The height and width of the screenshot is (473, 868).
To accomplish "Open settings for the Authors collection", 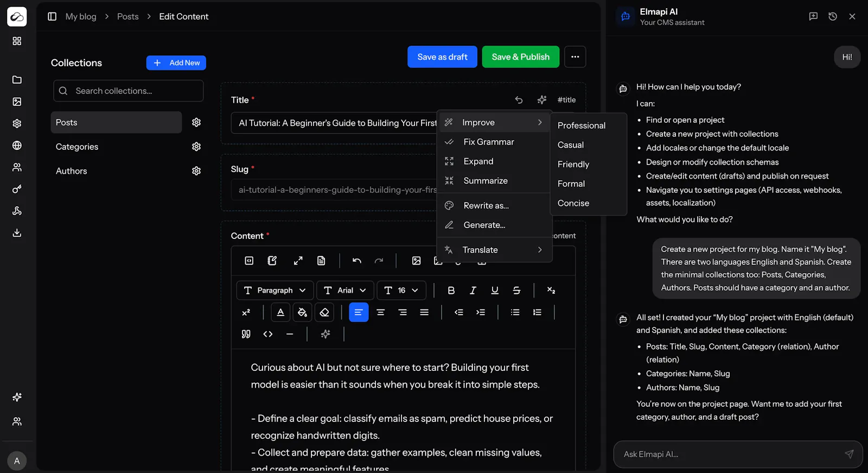I will (x=196, y=171).
